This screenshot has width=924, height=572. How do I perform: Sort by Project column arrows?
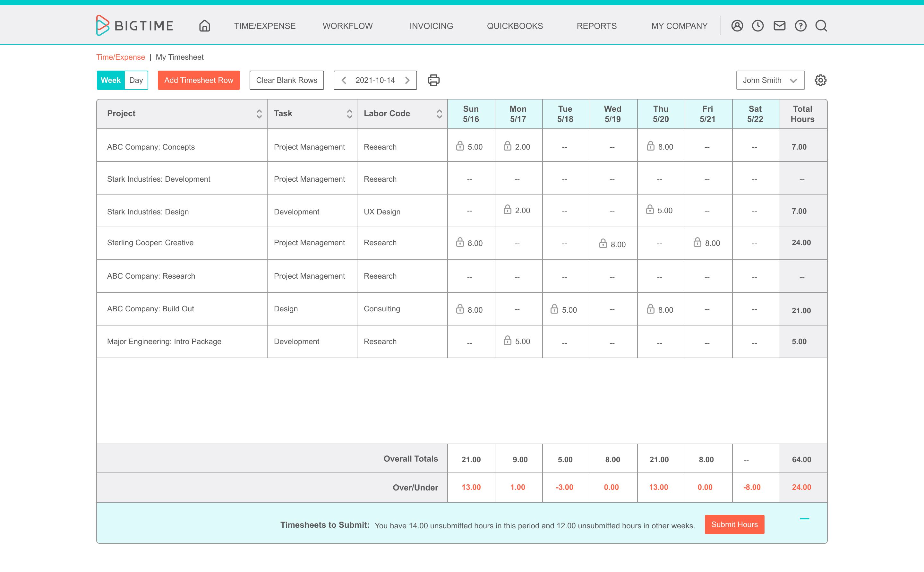click(x=259, y=114)
